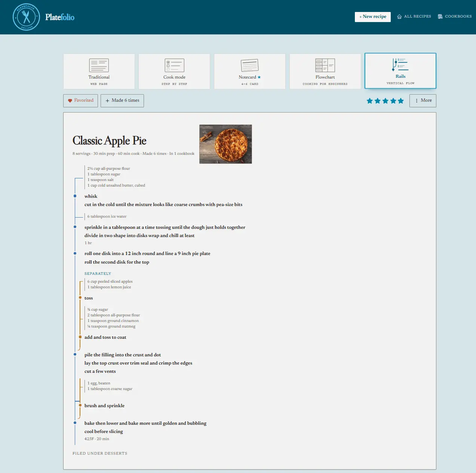Screen dimensions: 476x473
Task: Click the Platefolio wordmark
Action: coord(60,17)
